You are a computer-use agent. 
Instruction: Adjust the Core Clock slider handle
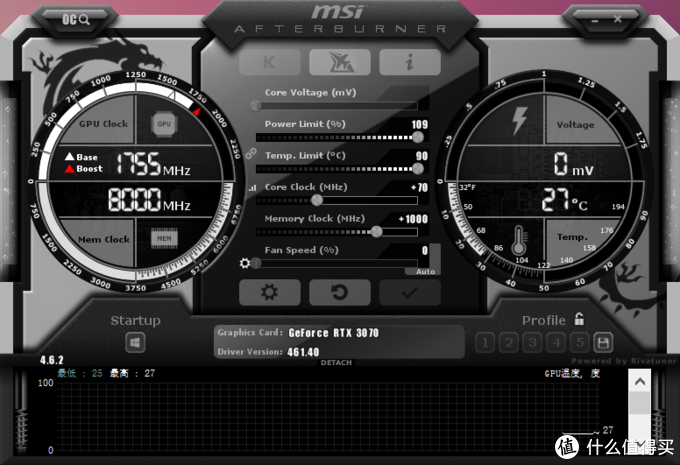point(317,200)
